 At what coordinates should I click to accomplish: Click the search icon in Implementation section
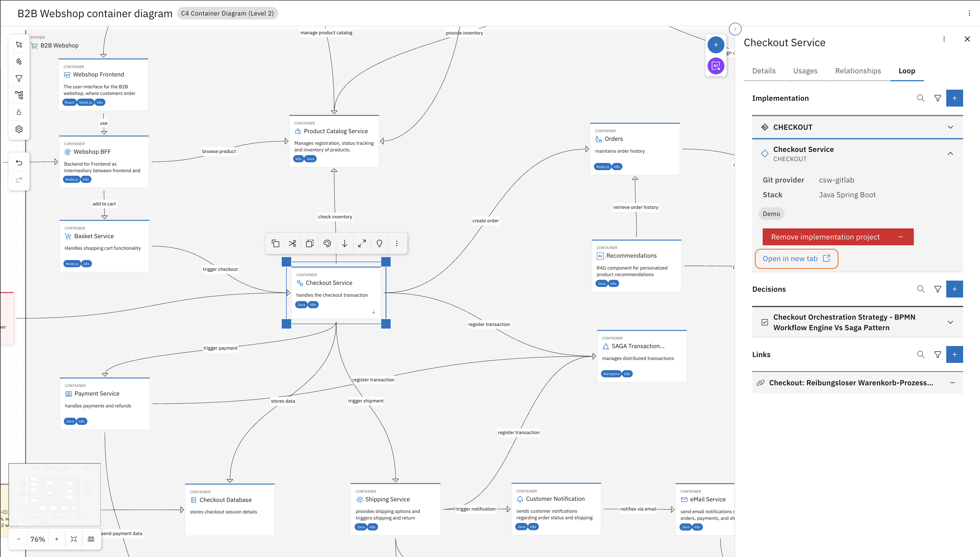921,98
